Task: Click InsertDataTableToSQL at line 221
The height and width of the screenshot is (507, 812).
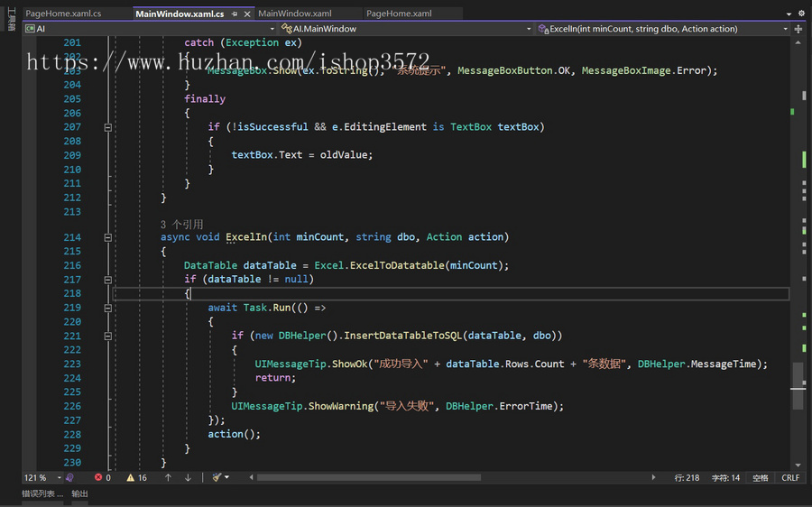Action: point(402,336)
